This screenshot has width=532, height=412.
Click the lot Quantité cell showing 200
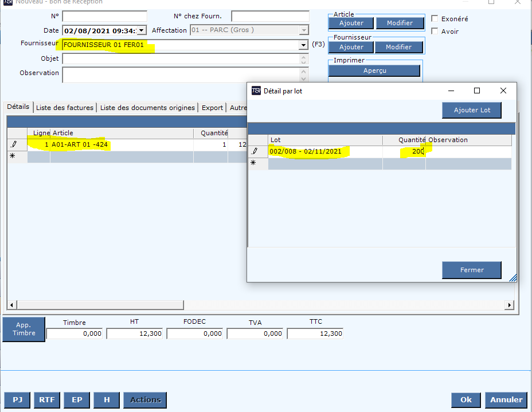tap(404, 151)
